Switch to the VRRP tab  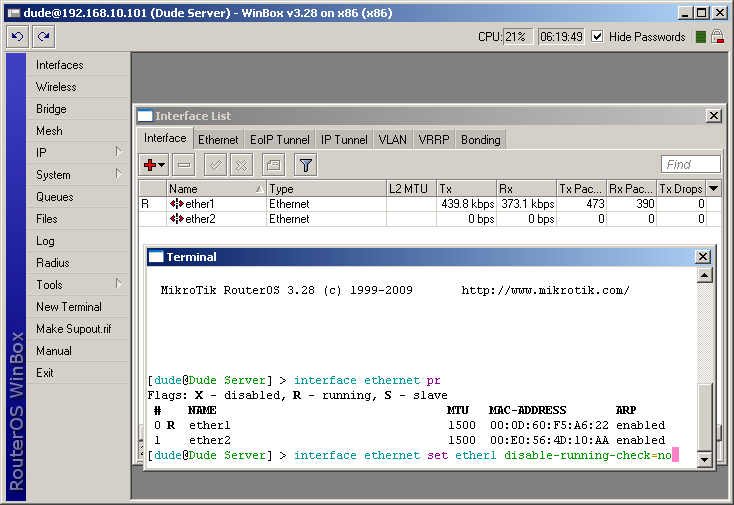[433, 140]
